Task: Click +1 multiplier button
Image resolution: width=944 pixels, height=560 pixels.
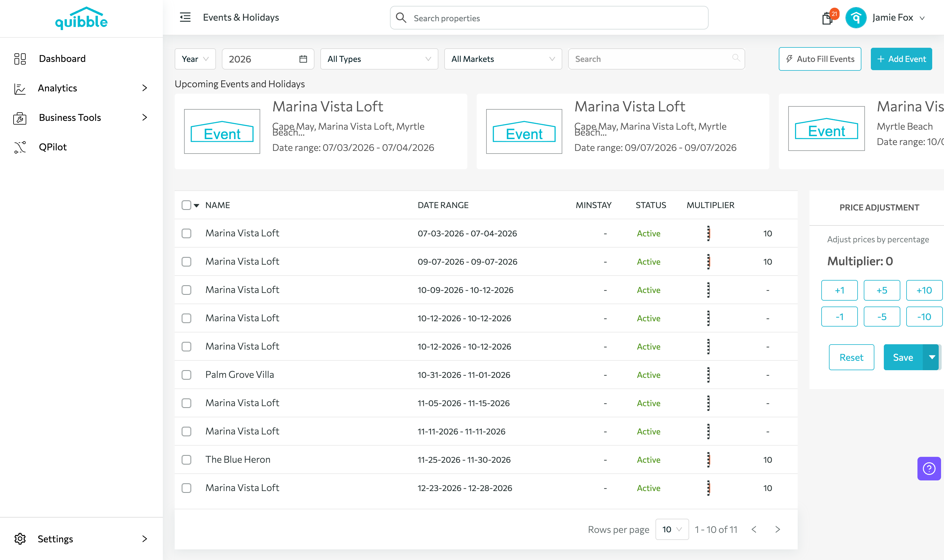Action: [839, 290]
